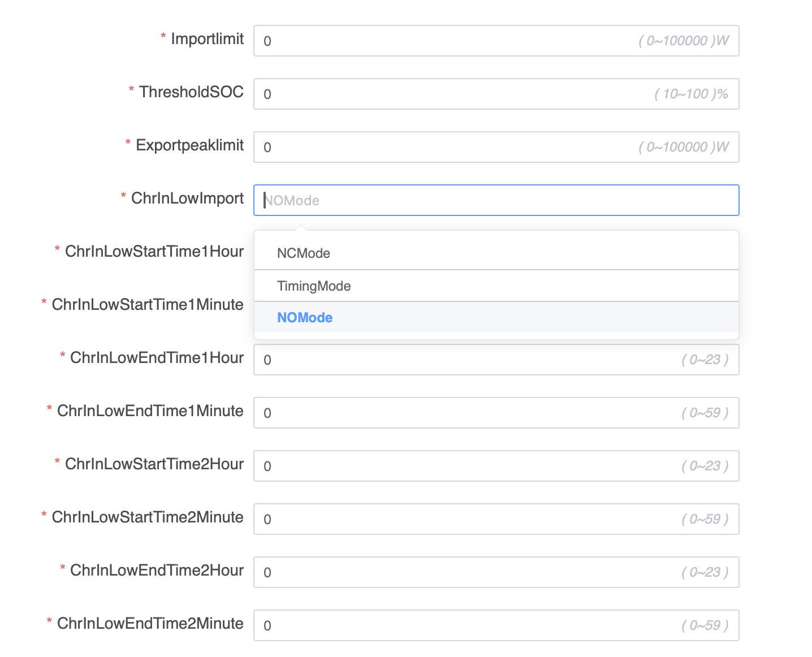Select NCMode from the dropdown list
The image size is (812, 657).
tap(304, 253)
